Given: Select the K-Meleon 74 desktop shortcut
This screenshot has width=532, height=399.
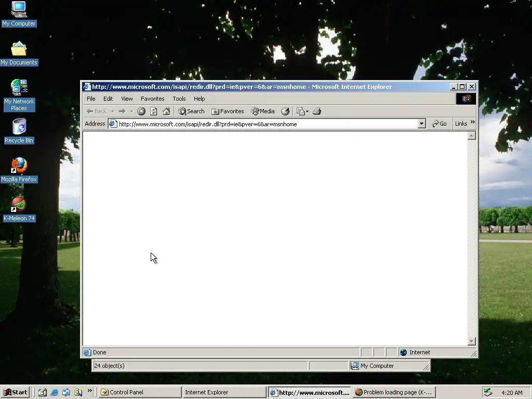Looking at the screenshot, I should (19, 209).
